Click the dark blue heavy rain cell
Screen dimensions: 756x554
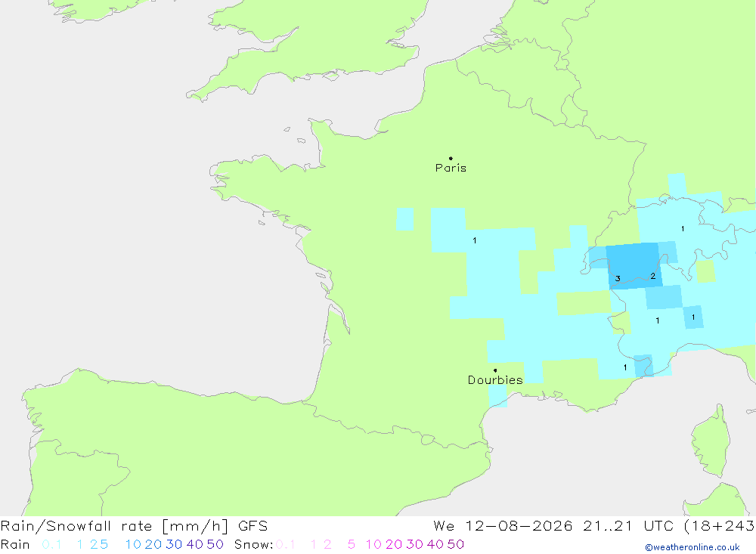tap(633, 265)
